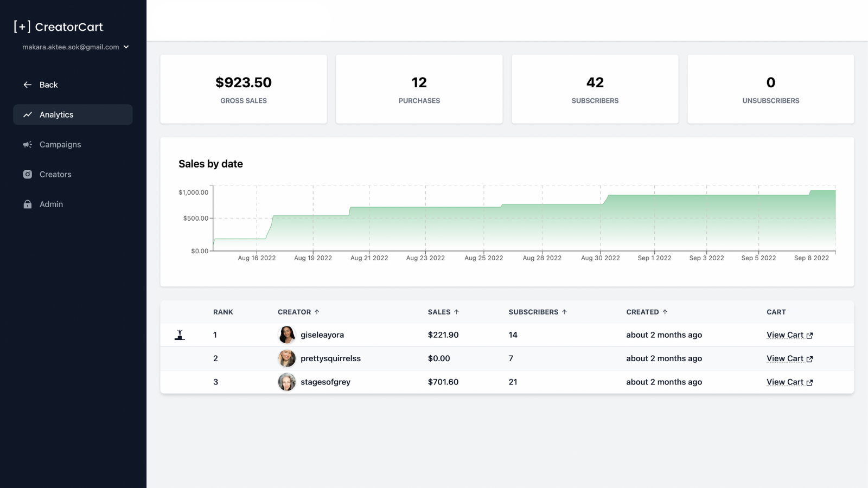Click the $1,000.00 axis label

[x=193, y=192]
